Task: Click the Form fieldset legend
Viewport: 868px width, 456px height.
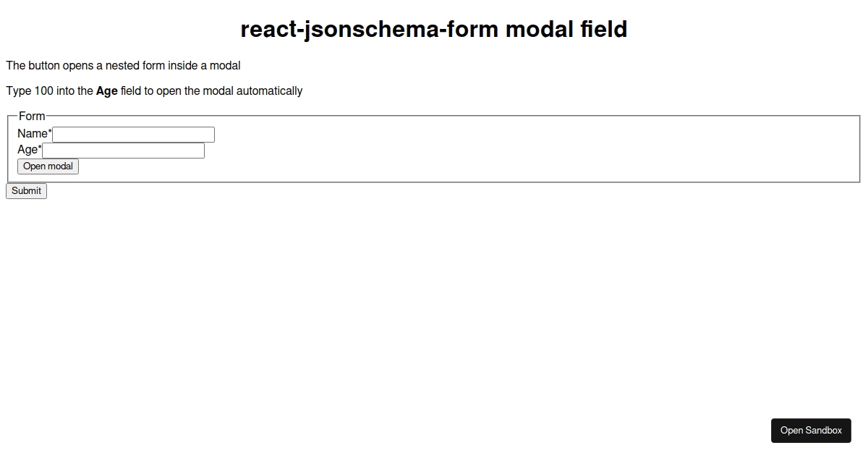Action: tap(32, 116)
